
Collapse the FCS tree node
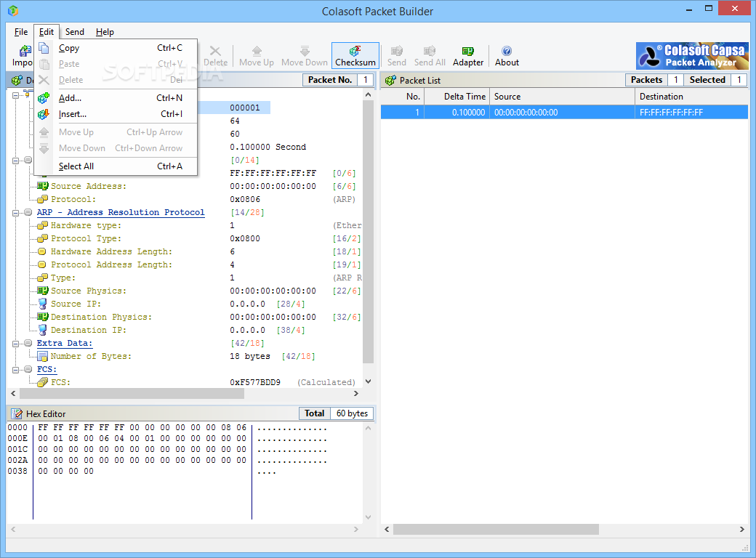point(15,370)
